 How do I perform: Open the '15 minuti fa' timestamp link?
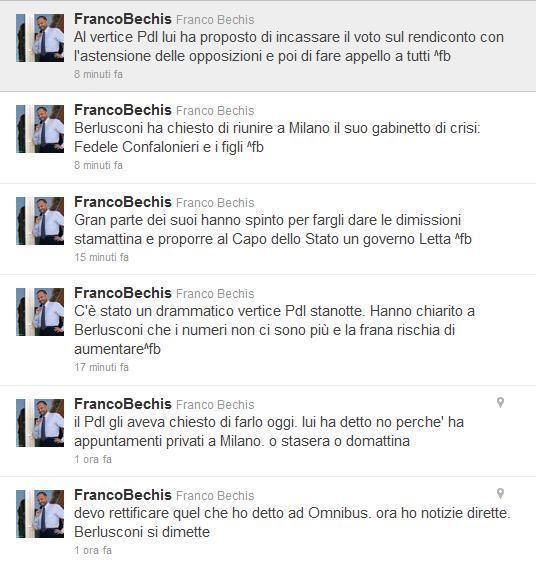(x=101, y=257)
